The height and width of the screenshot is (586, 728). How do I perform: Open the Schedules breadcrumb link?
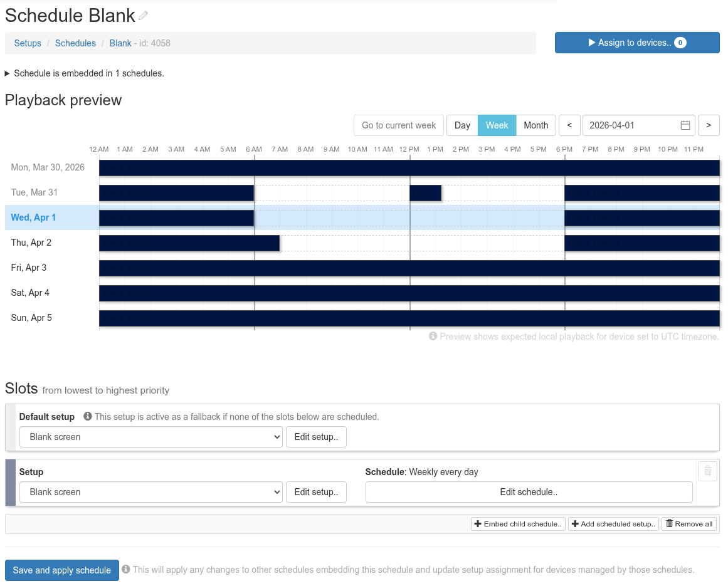pos(75,43)
